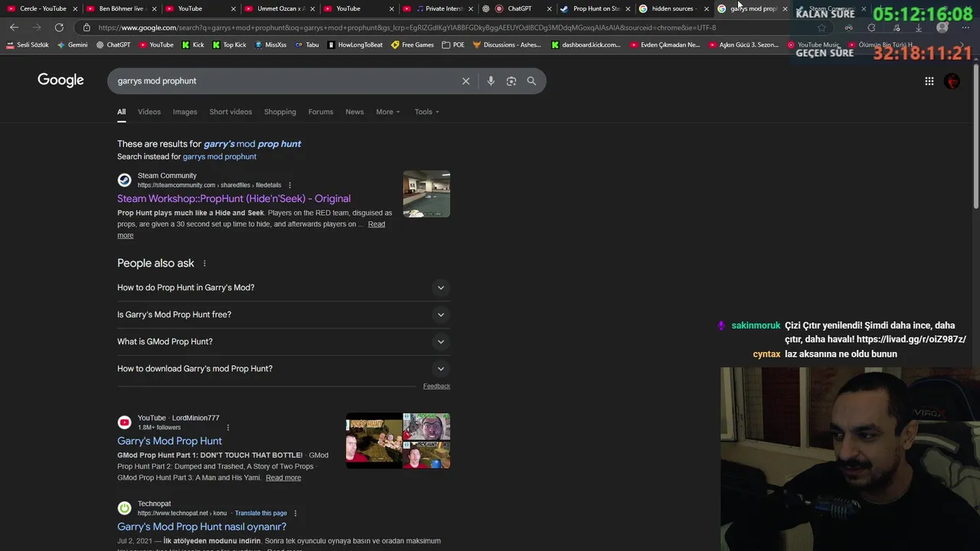The image size is (980, 551).
Task: Start voice search with the microphone icon
Action: 491,81
